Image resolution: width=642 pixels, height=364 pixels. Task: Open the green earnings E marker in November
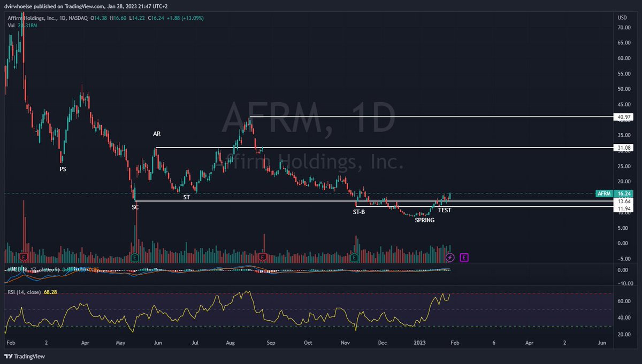coord(354,258)
